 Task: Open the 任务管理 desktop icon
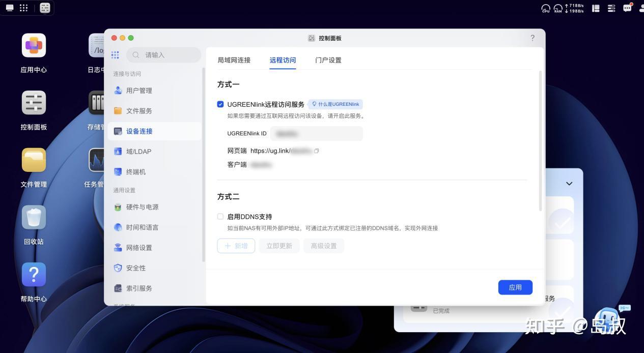(95, 168)
